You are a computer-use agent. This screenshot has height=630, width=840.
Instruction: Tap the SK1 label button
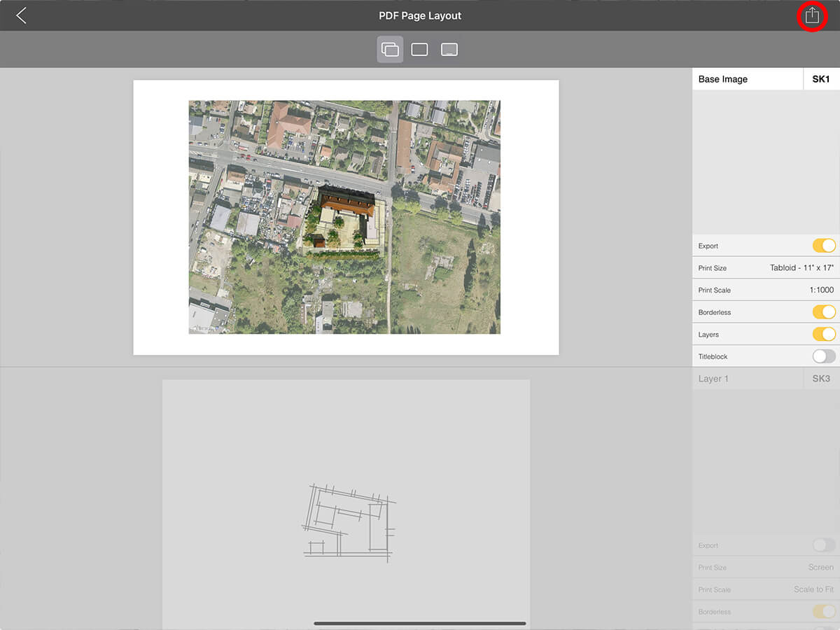821,79
